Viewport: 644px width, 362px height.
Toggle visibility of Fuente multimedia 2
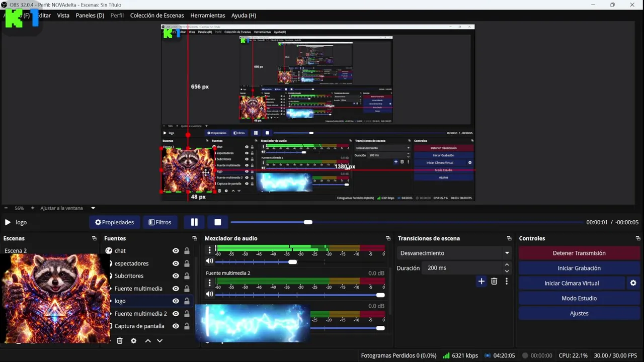pos(176,314)
